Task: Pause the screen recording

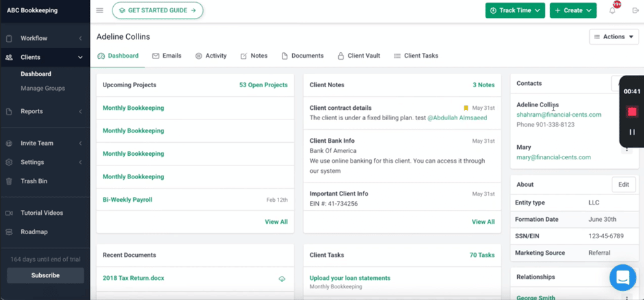Action: click(x=632, y=132)
